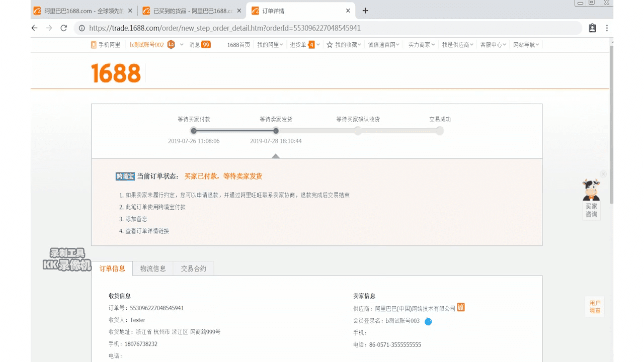Click the orange 诚信通 badge after supplier
The width and height of the screenshot is (644, 362).
(x=461, y=307)
